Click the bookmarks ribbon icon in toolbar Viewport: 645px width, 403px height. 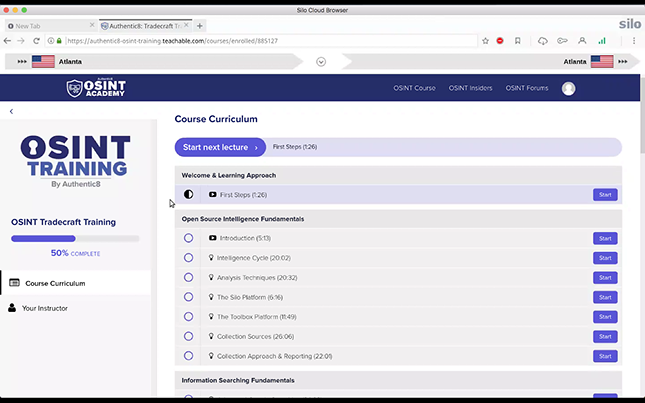(517, 41)
